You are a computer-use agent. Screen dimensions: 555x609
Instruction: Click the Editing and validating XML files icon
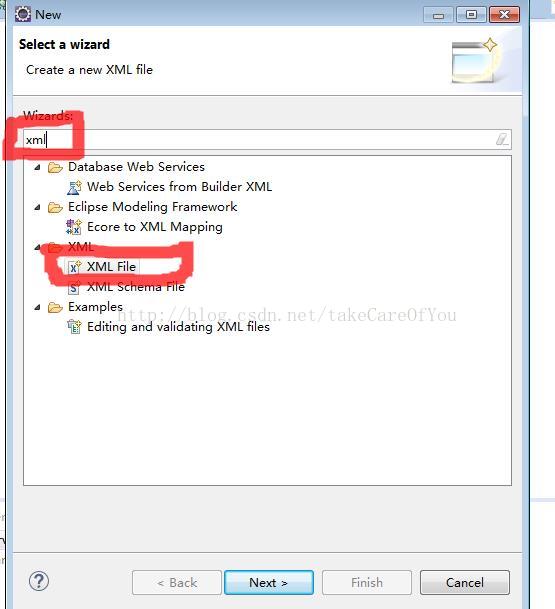[x=74, y=327]
